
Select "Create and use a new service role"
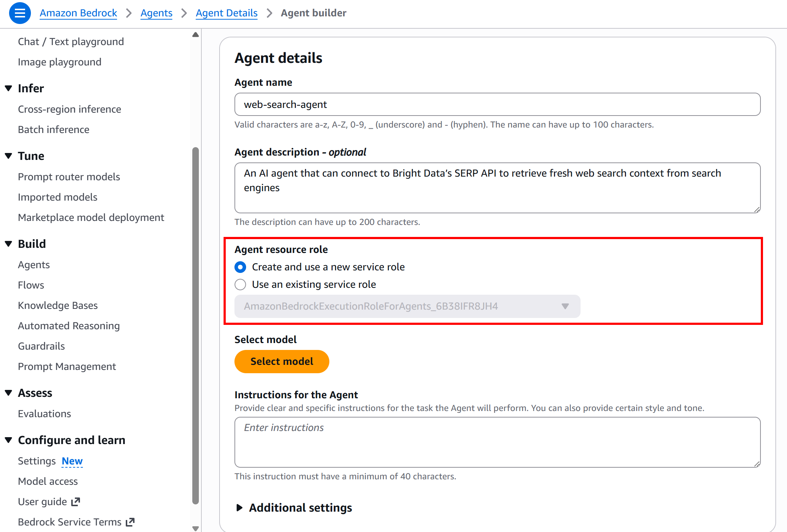(x=240, y=267)
